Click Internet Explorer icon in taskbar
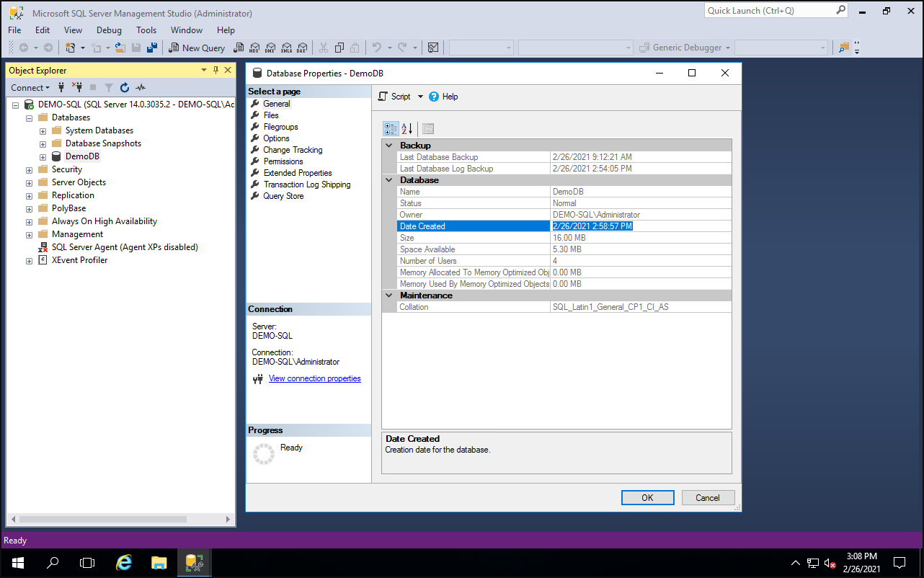The height and width of the screenshot is (578, 924). click(124, 562)
